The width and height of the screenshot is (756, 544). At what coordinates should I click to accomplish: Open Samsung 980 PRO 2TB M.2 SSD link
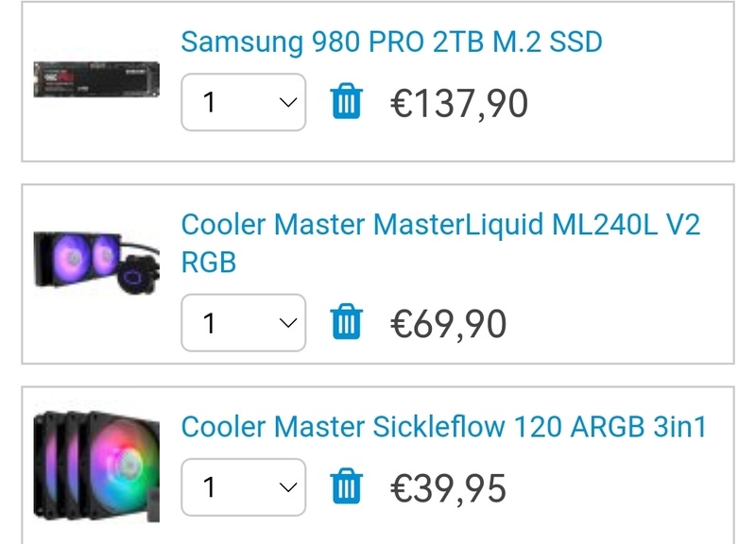[391, 42]
